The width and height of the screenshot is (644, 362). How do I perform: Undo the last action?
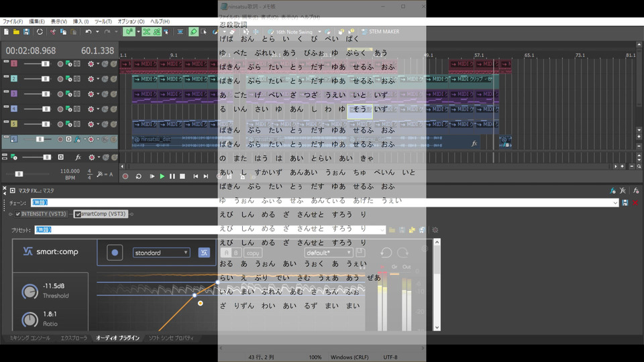[x=89, y=32]
